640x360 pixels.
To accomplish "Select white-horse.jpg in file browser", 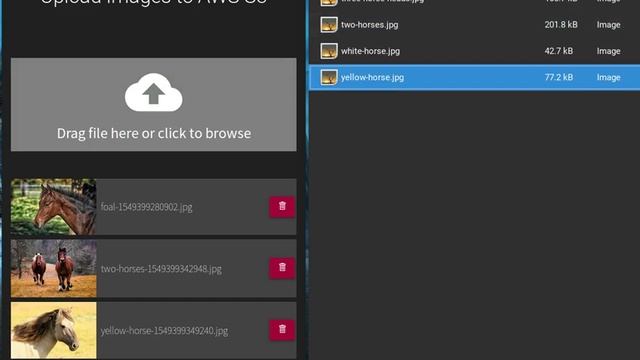I will (x=371, y=51).
